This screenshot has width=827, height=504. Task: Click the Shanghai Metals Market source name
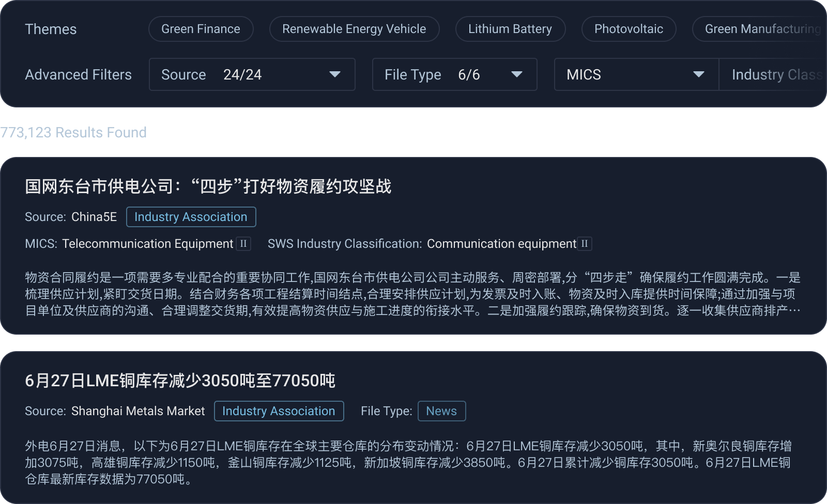tap(138, 411)
